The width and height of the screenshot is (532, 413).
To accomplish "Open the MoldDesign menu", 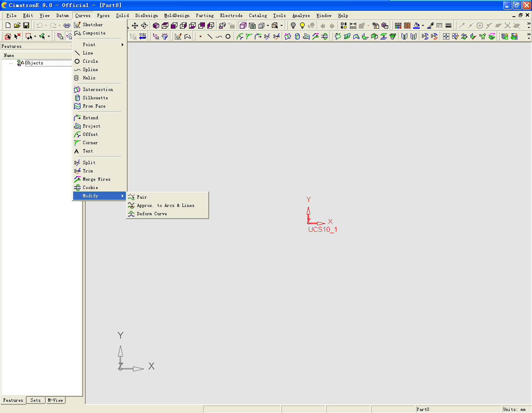I will tap(177, 15).
